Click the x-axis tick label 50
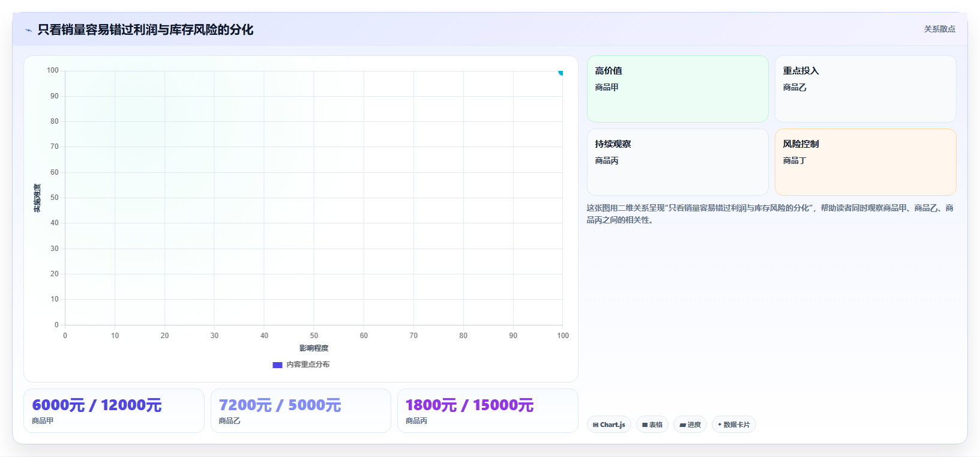 tap(314, 336)
